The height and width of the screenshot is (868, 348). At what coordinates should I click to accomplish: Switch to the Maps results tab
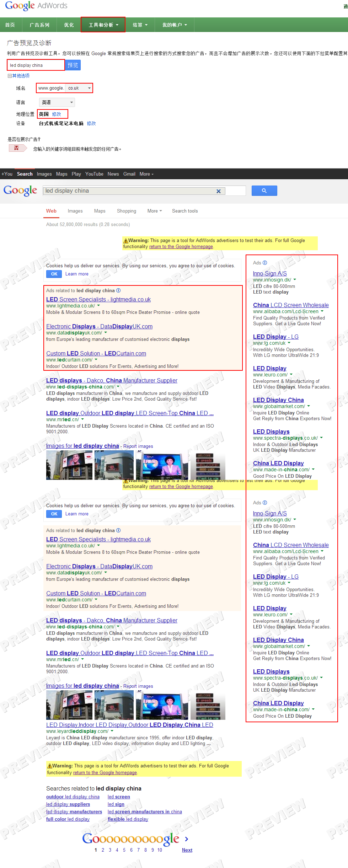coord(100,211)
